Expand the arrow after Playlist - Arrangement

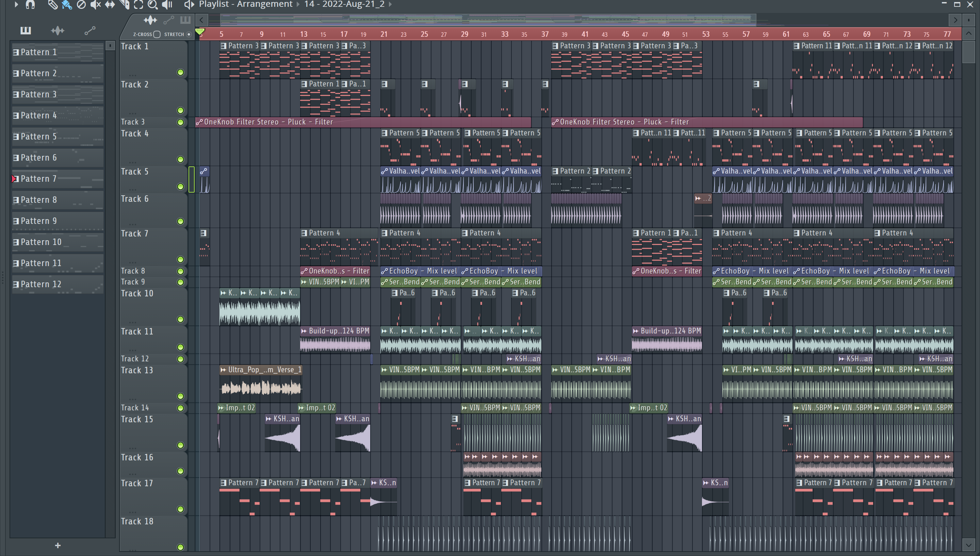[x=298, y=4]
